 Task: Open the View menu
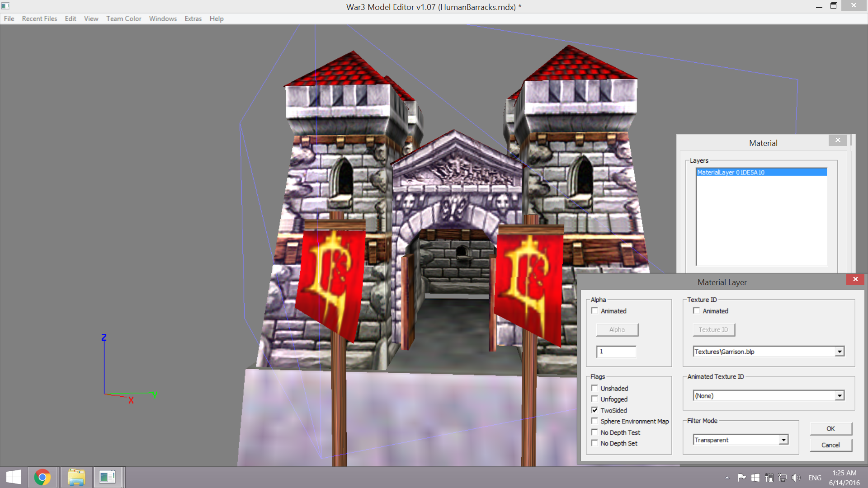click(x=91, y=19)
